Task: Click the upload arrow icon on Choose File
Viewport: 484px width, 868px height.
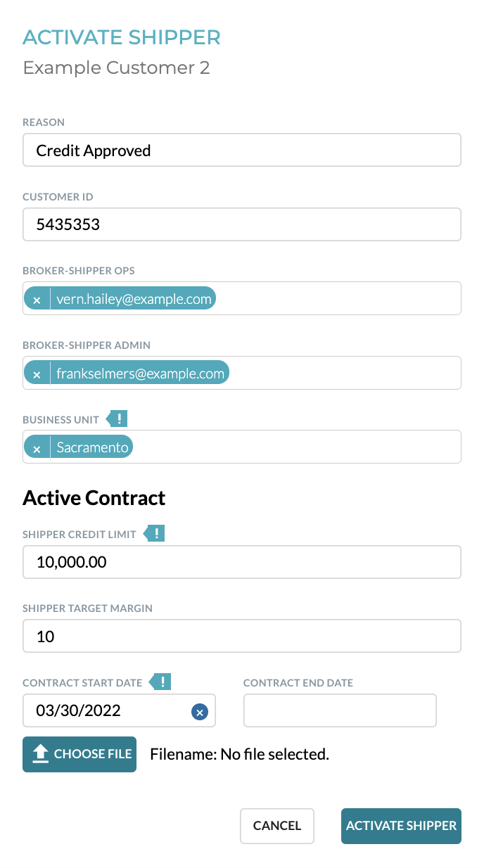Action: (41, 754)
